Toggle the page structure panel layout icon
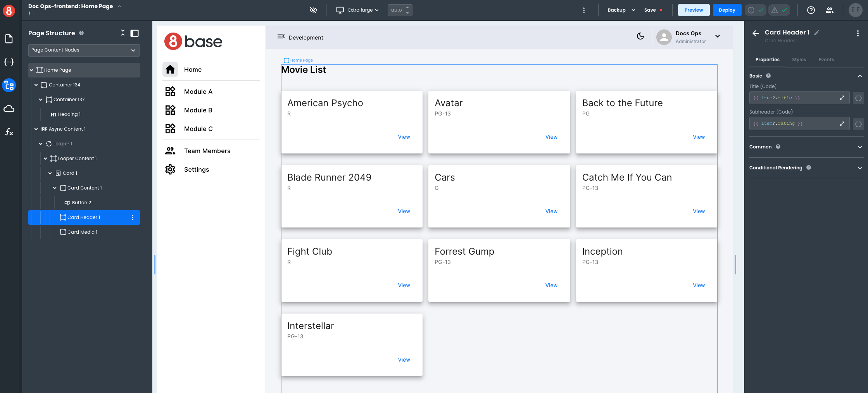Screen dimensions: 868x393 135,33
